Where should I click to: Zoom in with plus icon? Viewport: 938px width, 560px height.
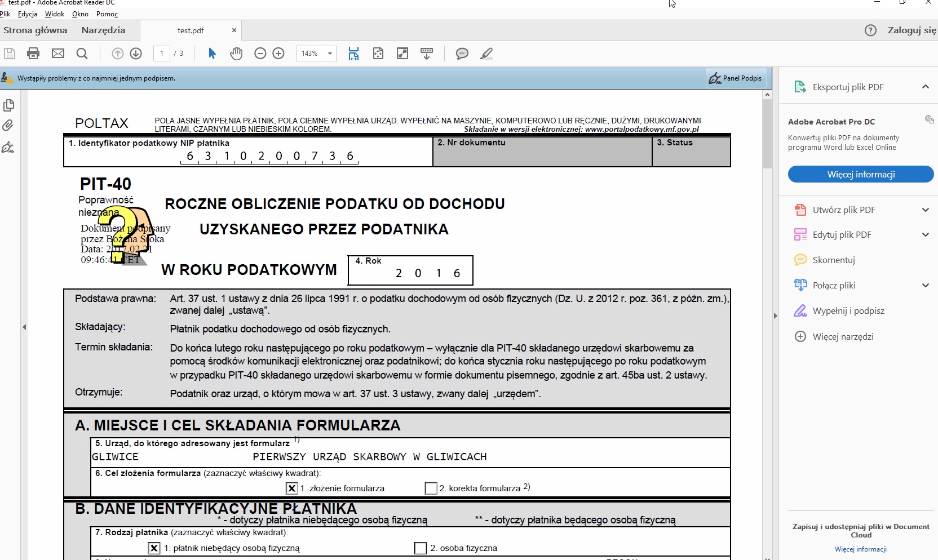278,54
